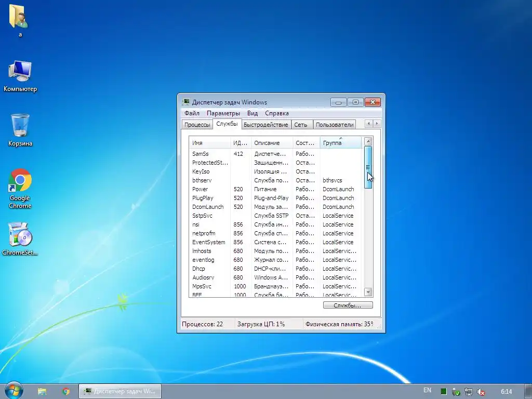Viewport: 532px width, 399px height.
Task: Click the bthsvcs group cell
Action: coord(332,180)
